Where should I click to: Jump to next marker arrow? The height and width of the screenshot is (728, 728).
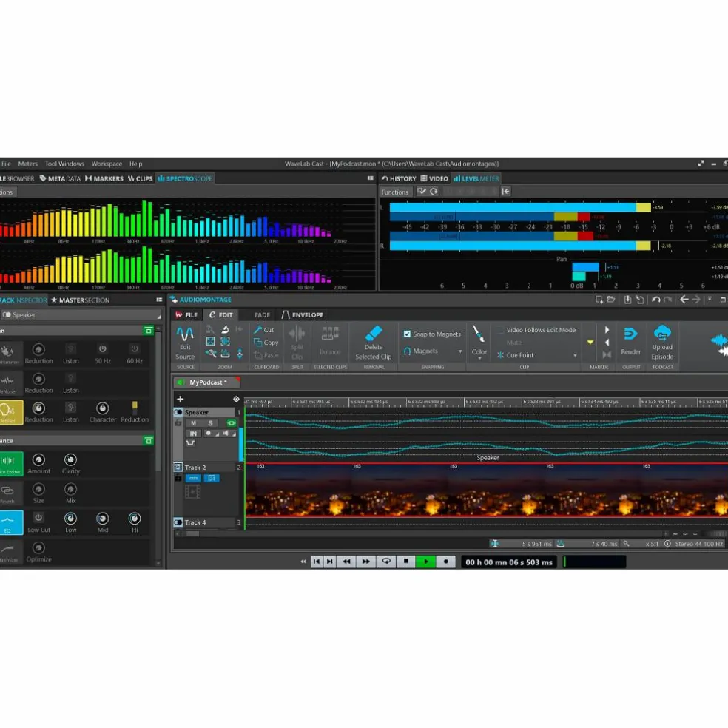click(607, 330)
